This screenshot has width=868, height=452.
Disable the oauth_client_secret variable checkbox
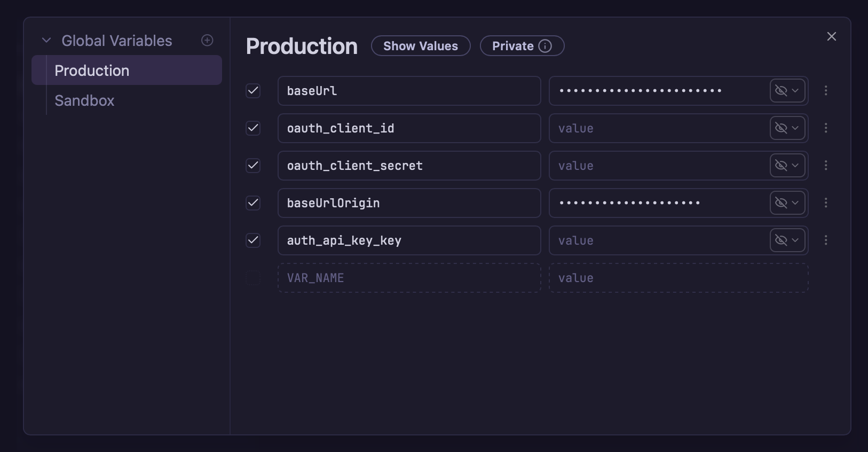[x=253, y=166]
